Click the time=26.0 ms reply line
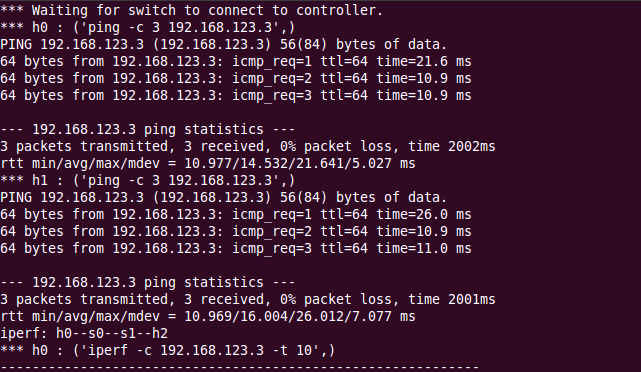Viewport: 641px width, 372px height. pyautogui.click(x=235, y=214)
